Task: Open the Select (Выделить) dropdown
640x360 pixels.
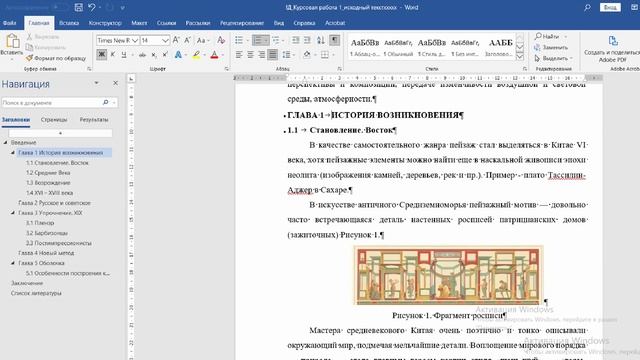Action: point(554,58)
